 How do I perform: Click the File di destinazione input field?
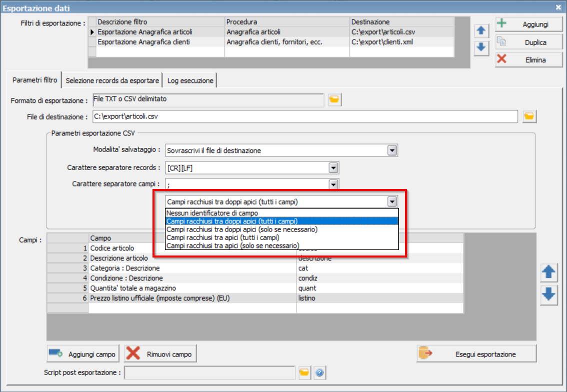(305, 116)
